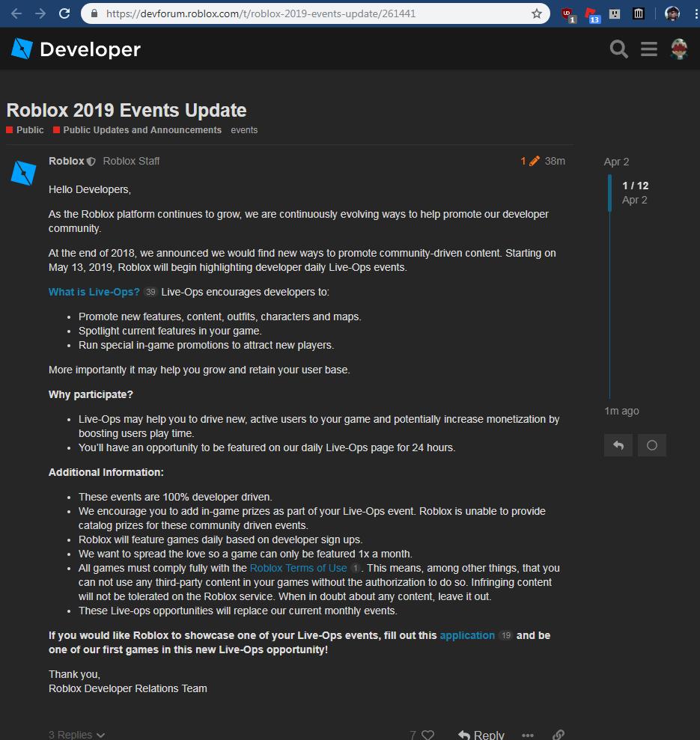
Task: Open the red flag extension with badge 13
Action: (592, 15)
